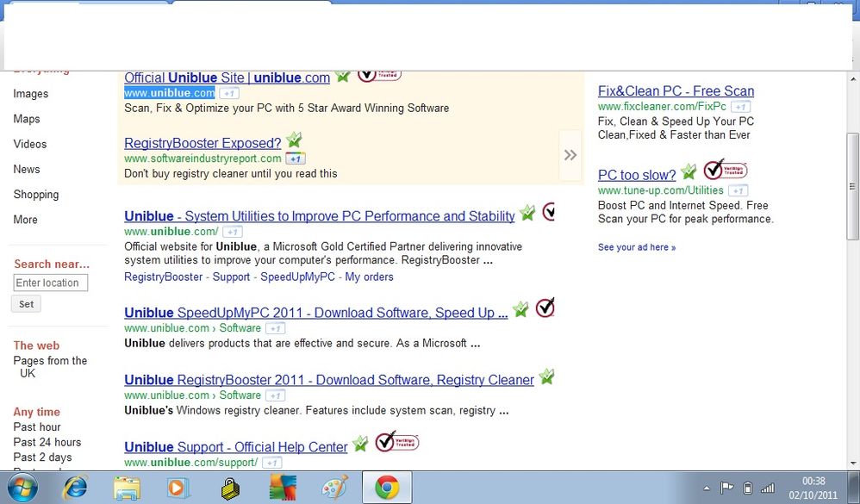This screenshot has height=504, width=860.
Task: Filter results to Past 24 hours
Action: click(x=47, y=442)
